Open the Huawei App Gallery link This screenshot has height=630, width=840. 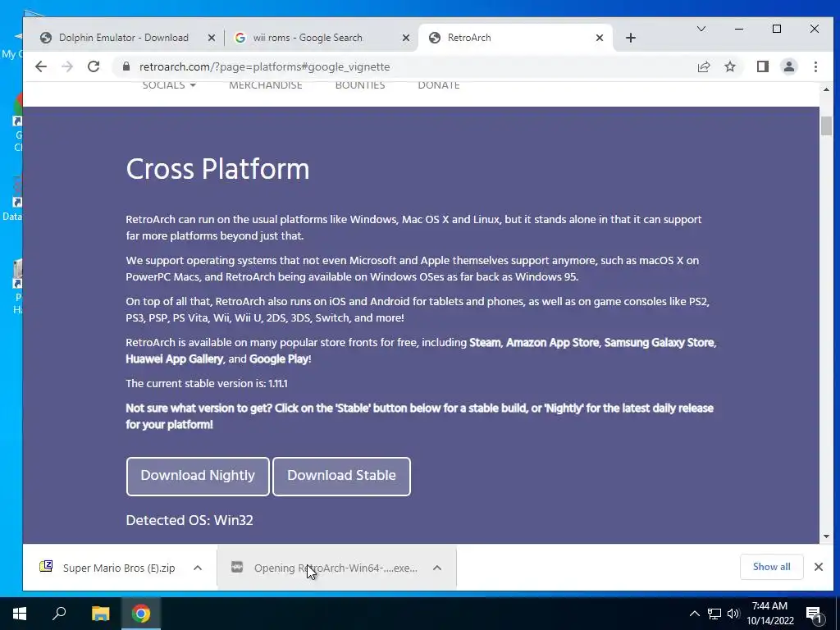(x=174, y=359)
